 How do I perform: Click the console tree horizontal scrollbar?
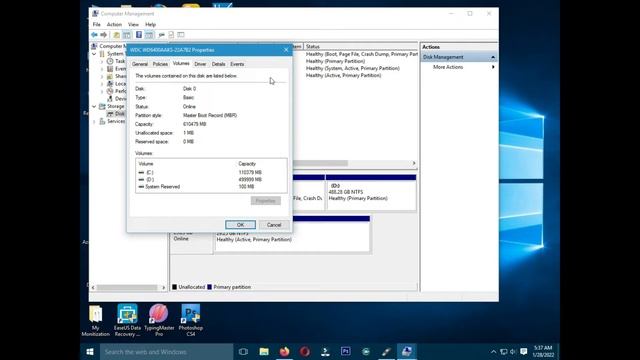[x=128, y=287]
